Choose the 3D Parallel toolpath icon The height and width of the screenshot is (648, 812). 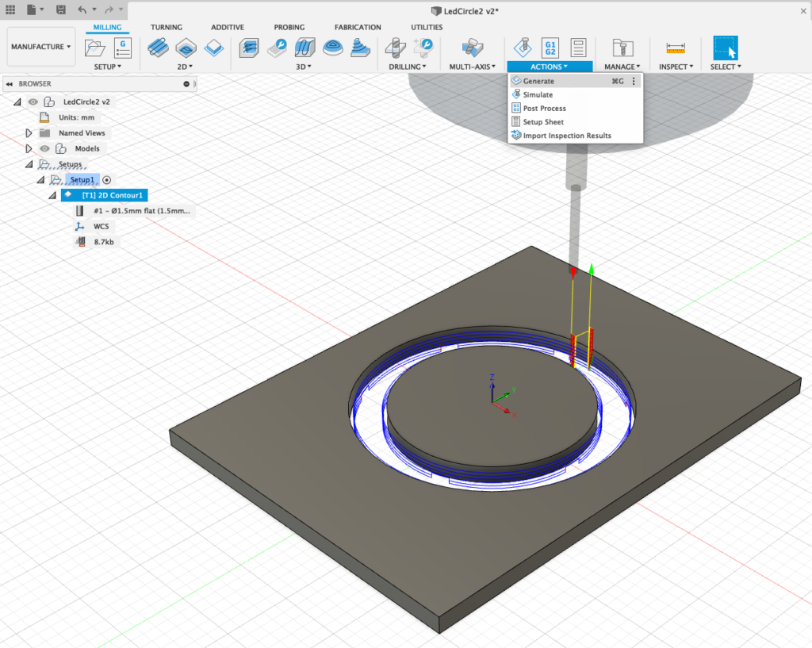[x=305, y=48]
